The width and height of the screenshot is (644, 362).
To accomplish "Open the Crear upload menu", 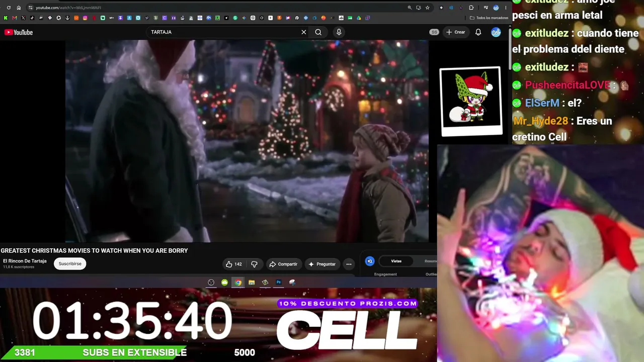I will (x=456, y=32).
